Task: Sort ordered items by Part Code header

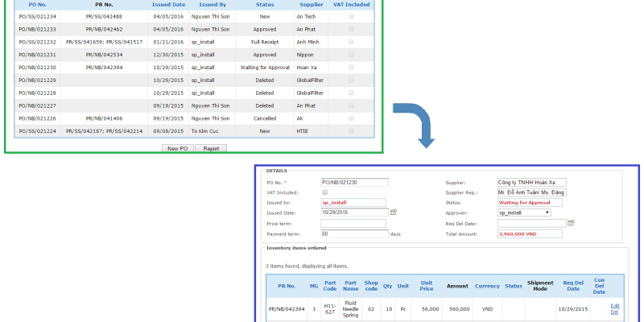Action: [330, 286]
